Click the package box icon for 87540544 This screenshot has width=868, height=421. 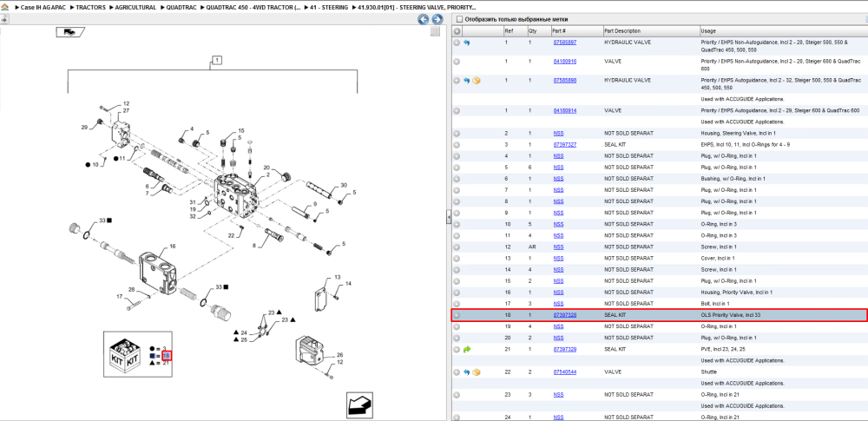[x=476, y=372]
